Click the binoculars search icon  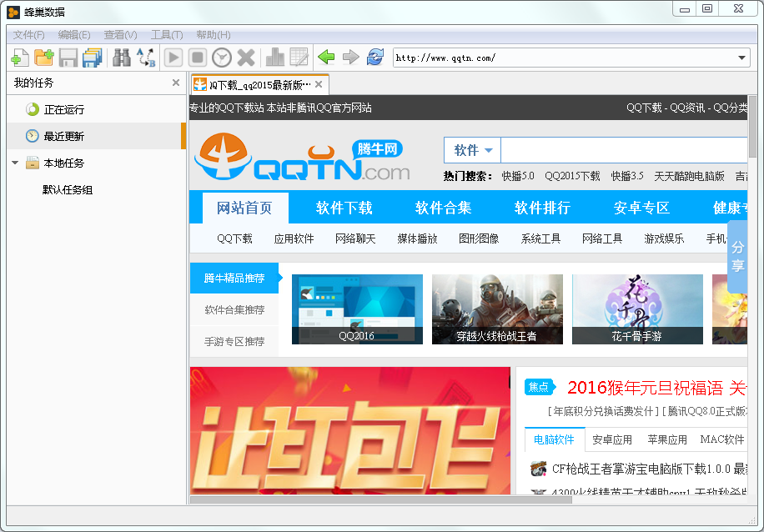(x=121, y=58)
